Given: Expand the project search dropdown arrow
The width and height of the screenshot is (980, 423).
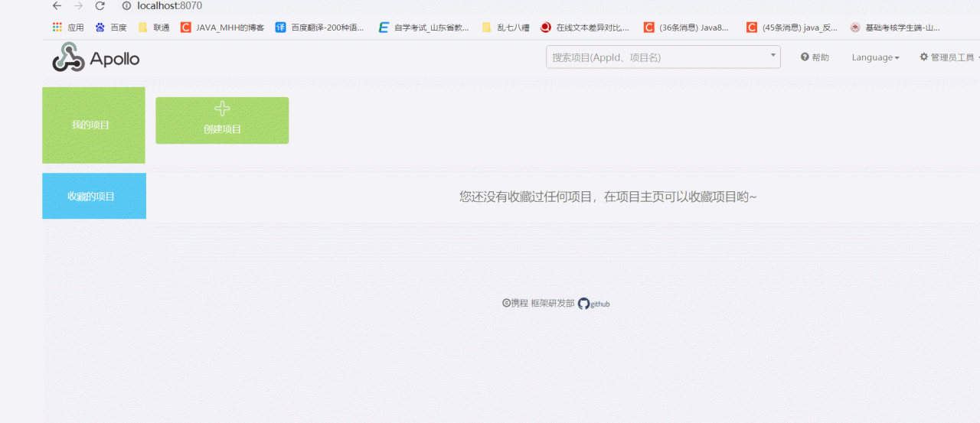Looking at the screenshot, I should click(x=773, y=56).
